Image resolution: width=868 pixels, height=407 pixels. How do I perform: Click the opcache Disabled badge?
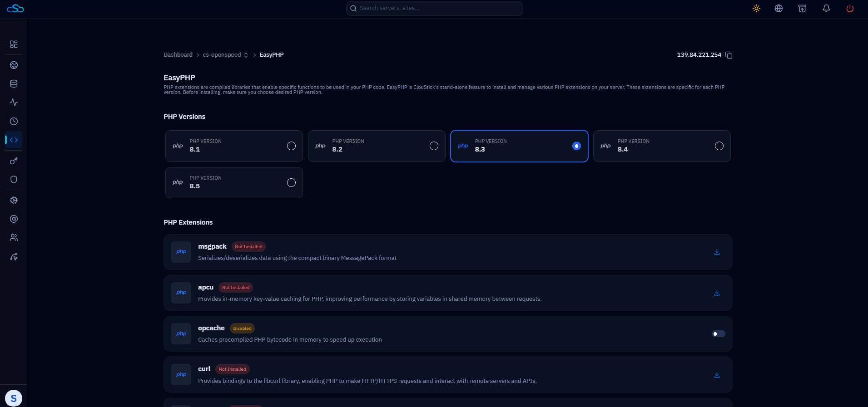click(242, 329)
